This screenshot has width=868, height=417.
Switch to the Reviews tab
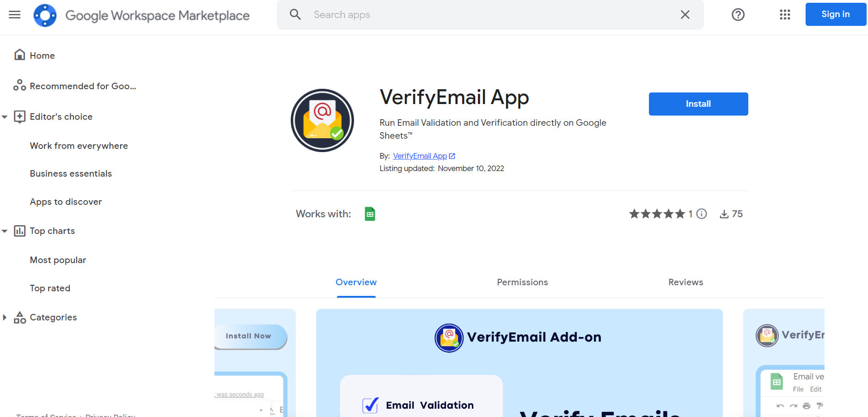point(686,282)
